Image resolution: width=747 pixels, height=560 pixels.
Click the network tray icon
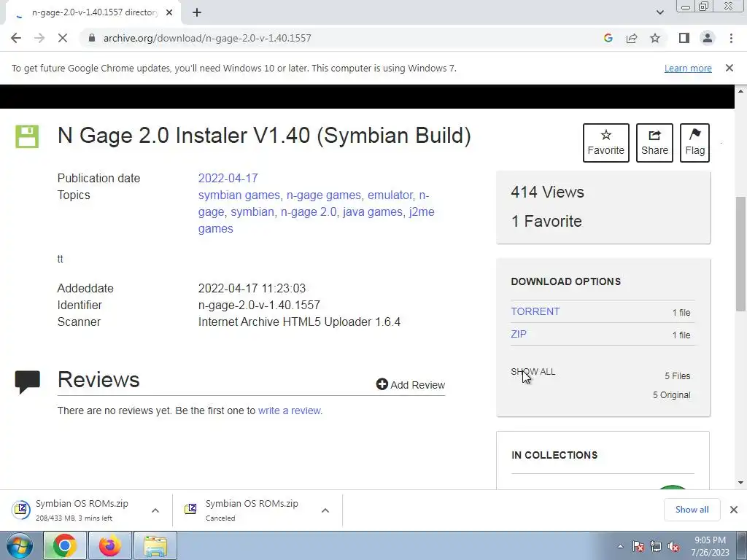pos(656,546)
